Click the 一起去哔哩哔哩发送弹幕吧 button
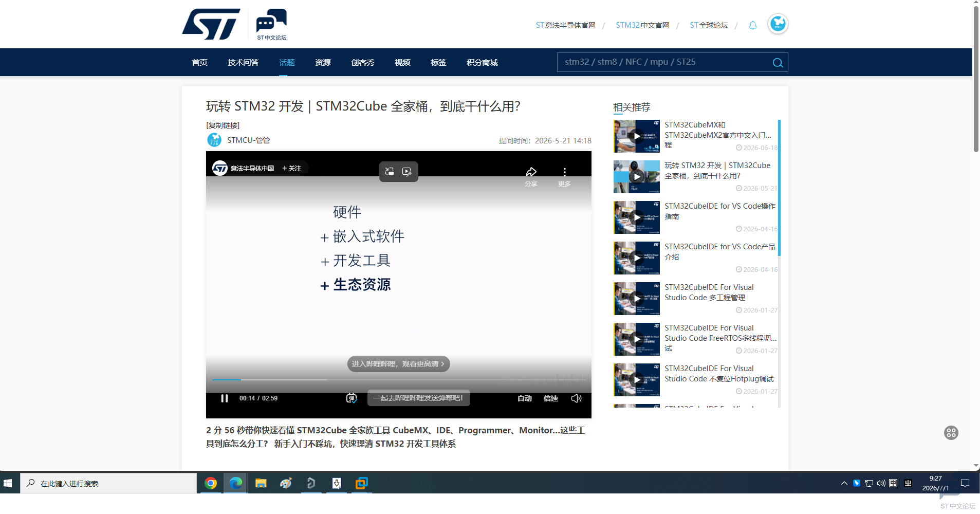Image resolution: width=980 pixels, height=514 pixels. [x=419, y=398]
